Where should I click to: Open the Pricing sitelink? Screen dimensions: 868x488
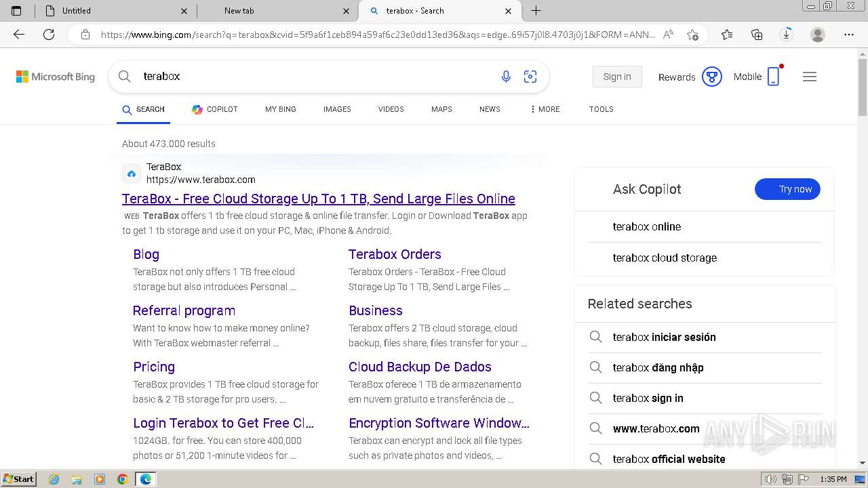click(x=154, y=367)
